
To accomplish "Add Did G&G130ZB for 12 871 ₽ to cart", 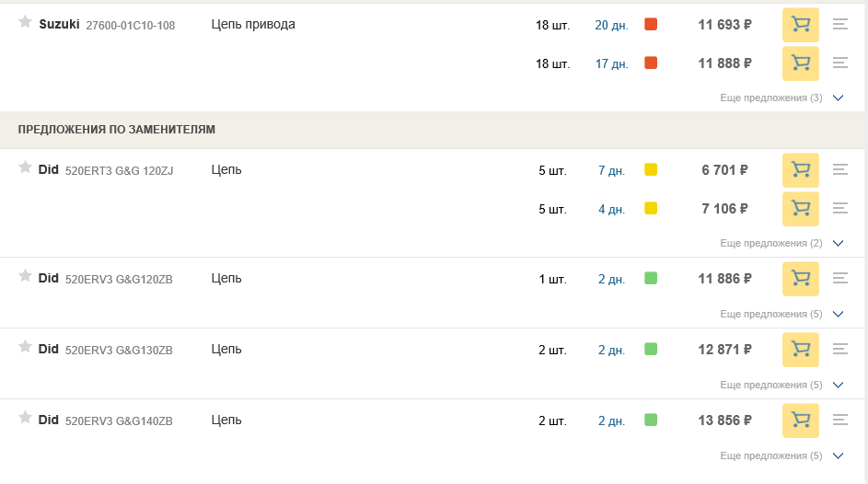I will 801,350.
